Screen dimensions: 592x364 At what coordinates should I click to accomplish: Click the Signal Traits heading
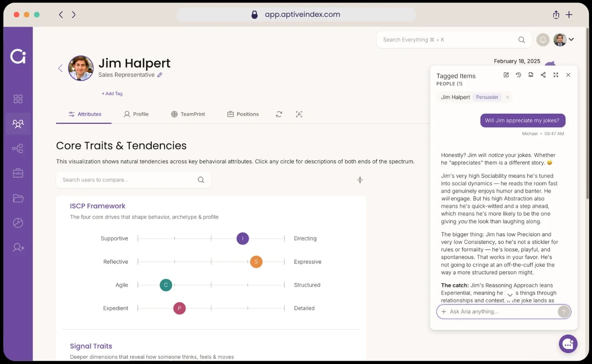[x=91, y=346]
